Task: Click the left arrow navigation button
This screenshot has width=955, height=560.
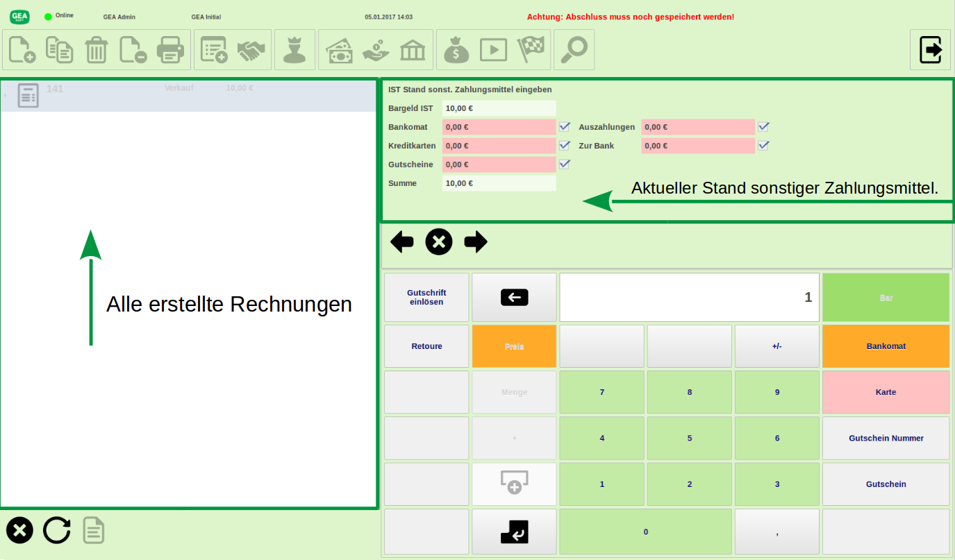Action: 402,241
